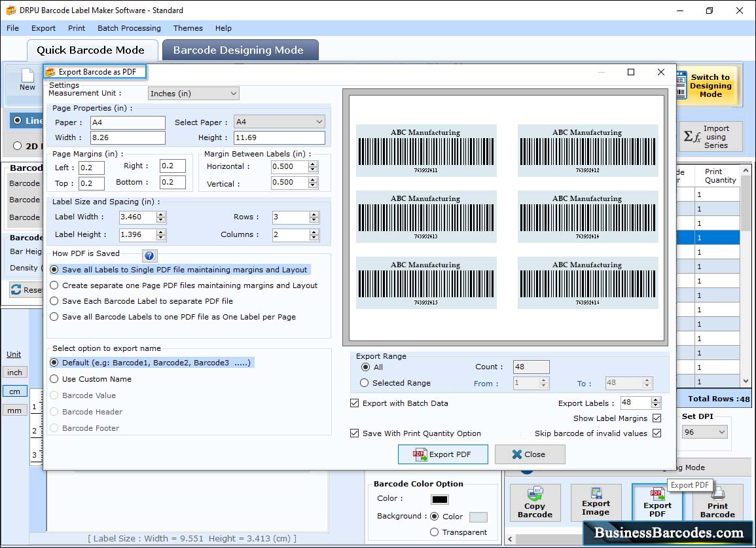The image size is (756, 548).
Task: Select mm unit button
Action: coord(15,411)
